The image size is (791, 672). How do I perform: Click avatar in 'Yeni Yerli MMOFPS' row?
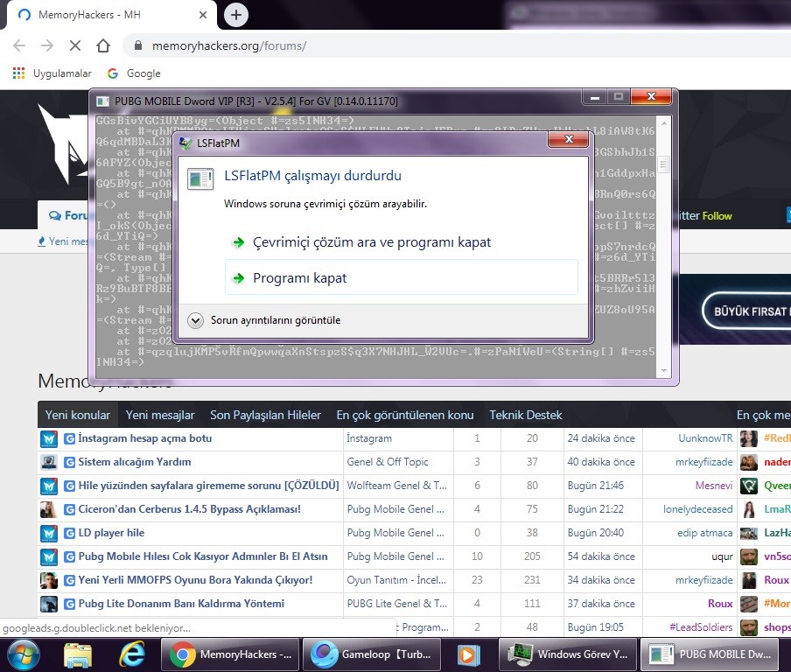click(49, 581)
